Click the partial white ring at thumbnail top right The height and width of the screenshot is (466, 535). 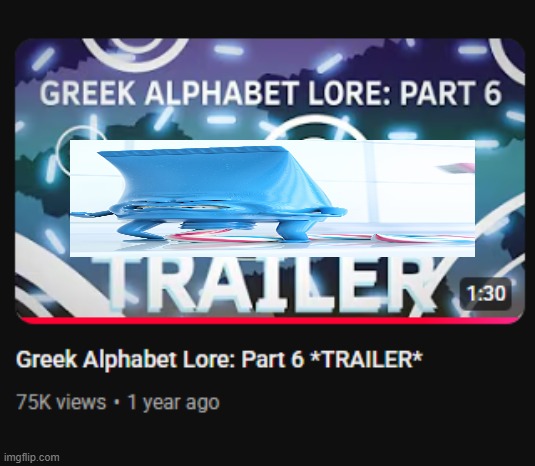[508, 60]
